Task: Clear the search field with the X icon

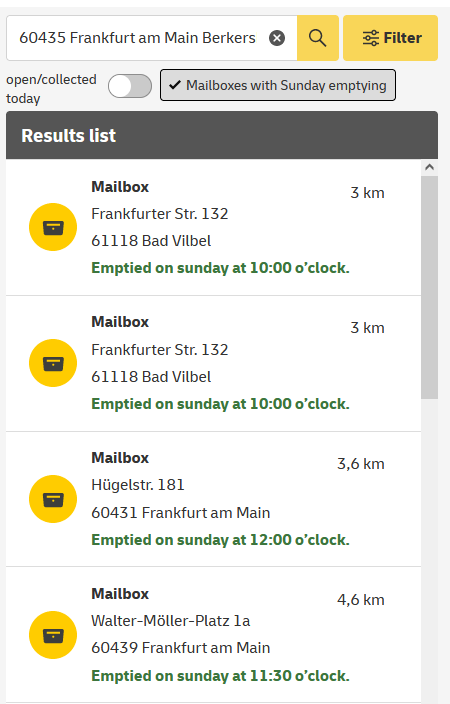Action: [x=277, y=38]
